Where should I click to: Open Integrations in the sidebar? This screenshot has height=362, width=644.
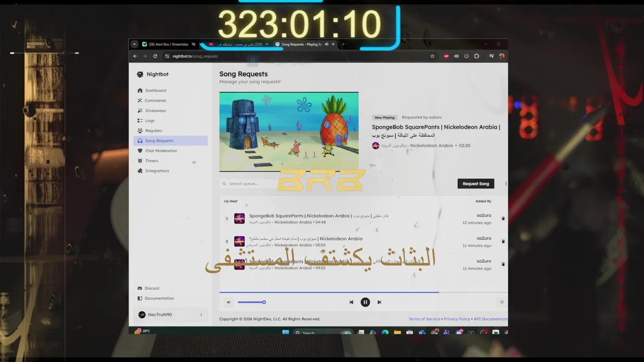pyautogui.click(x=171, y=171)
